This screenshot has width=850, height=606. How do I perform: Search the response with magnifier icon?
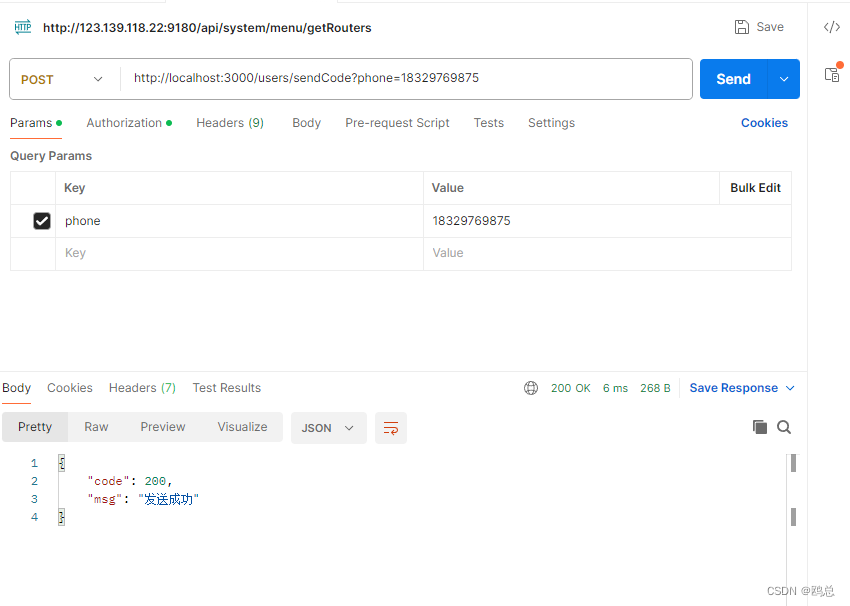pyautogui.click(x=784, y=427)
